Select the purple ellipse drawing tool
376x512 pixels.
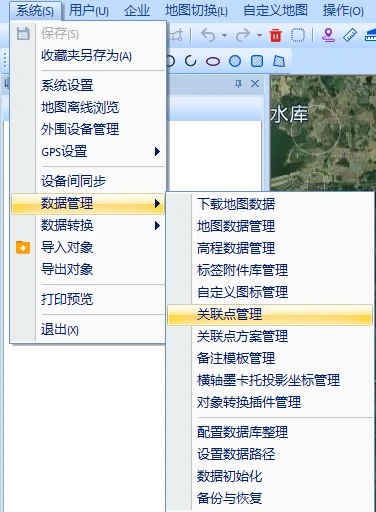[x=213, y=61]
